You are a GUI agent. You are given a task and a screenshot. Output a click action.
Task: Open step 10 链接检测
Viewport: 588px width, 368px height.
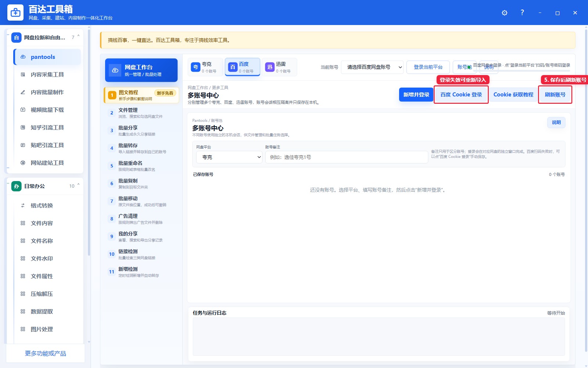(141, 254)
